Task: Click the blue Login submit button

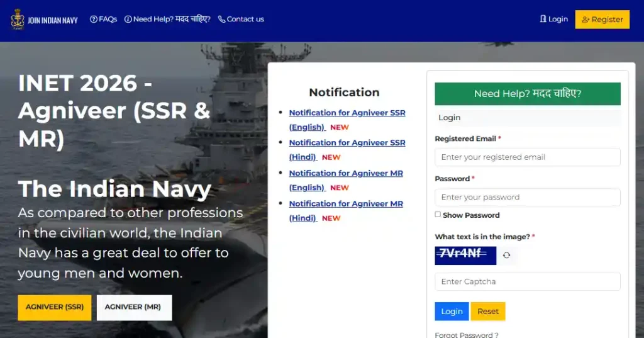Action: click(452, 312)
